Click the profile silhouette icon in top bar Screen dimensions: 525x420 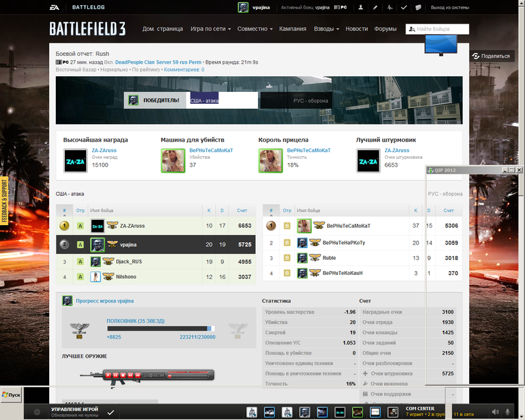[362, 7]
